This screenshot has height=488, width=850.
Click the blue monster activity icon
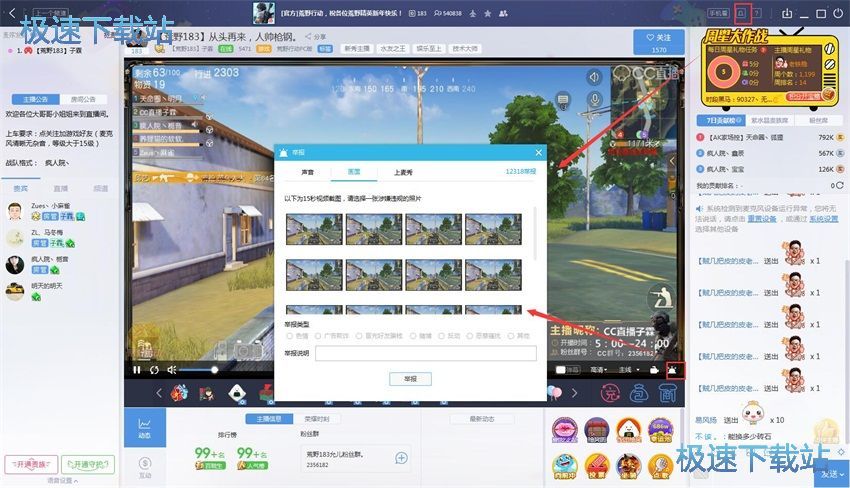click(x=564, y=466)
